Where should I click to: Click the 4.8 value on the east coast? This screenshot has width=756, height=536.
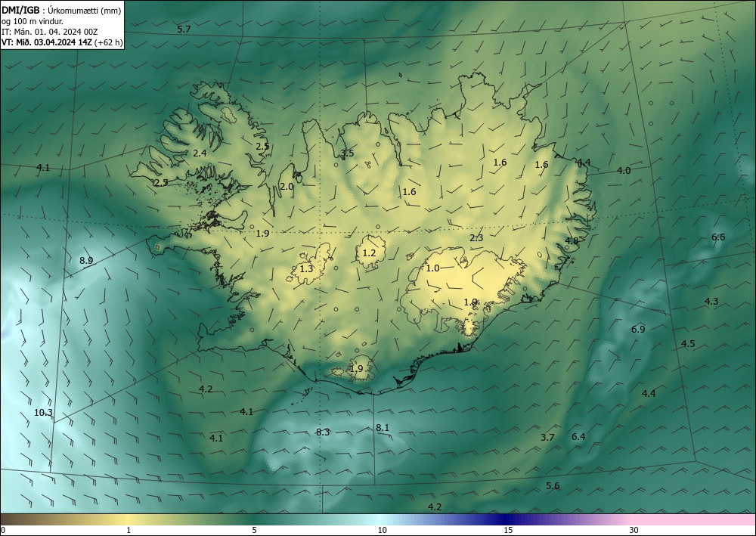point(572,240)
